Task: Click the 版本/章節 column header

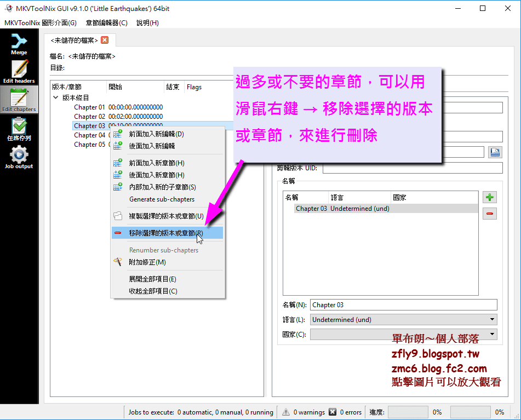Action: click(78, 87)
